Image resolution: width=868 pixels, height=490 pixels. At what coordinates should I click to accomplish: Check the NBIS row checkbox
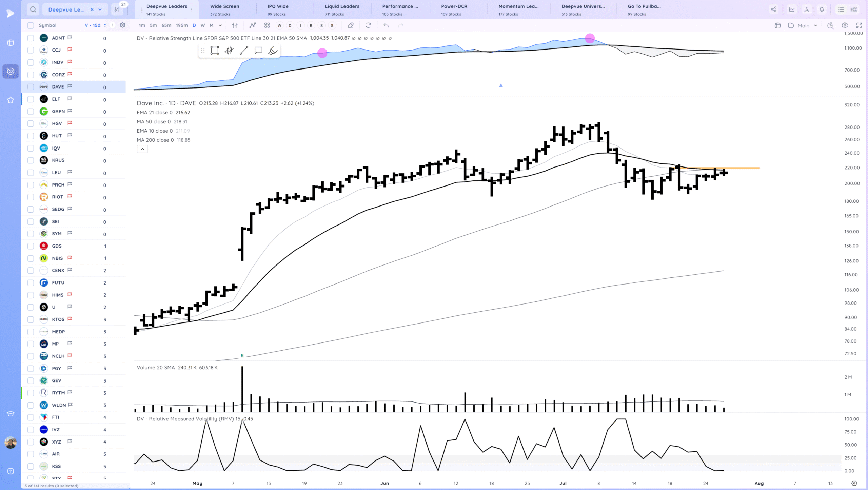[31, 258]
